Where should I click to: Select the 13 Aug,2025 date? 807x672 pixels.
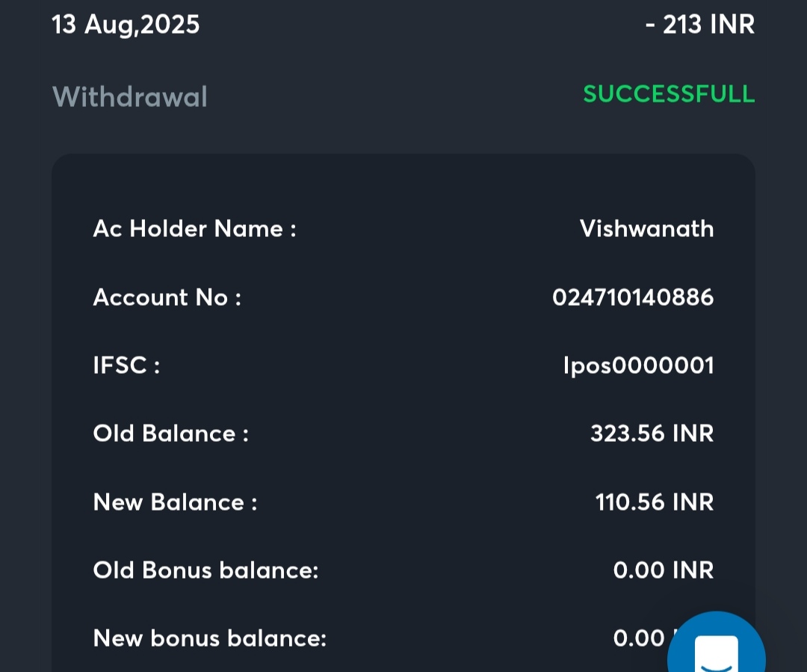[x=126, y=25]
